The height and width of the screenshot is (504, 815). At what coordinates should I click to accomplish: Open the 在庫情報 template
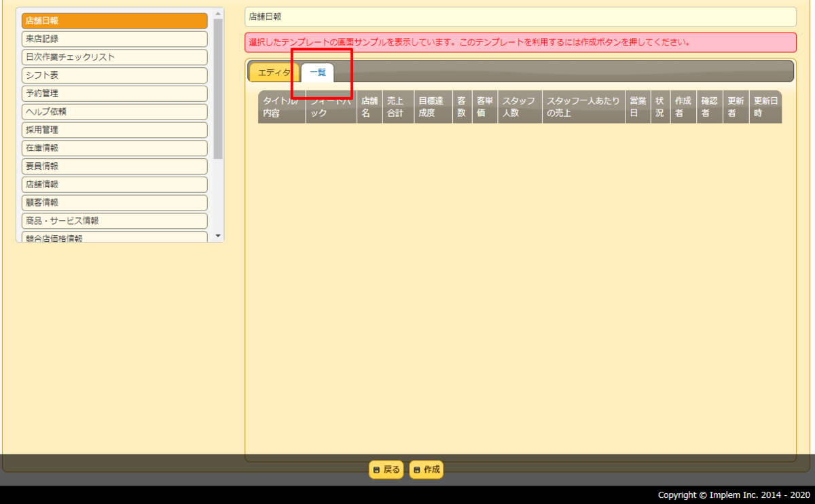coord(114,147)
